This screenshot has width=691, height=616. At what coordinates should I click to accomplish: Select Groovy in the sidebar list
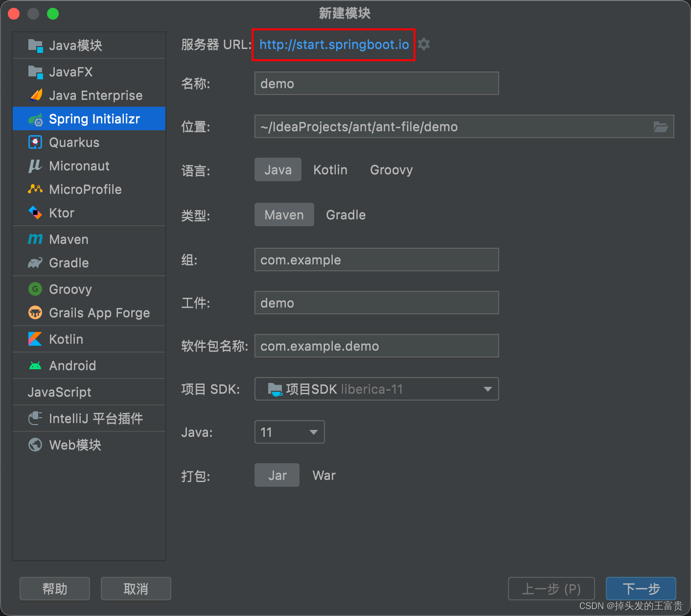[x=89, y=289]
